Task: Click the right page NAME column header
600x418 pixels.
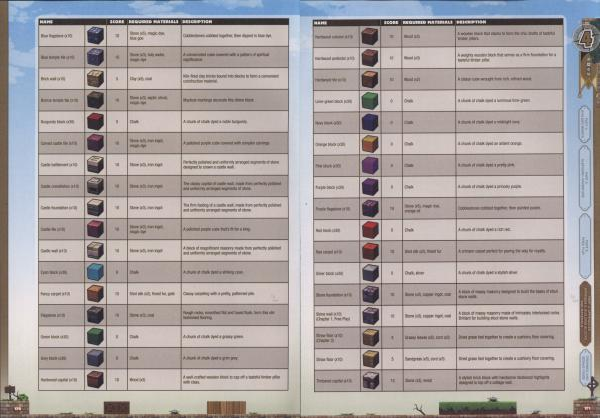Action: (x=321, y=23)
